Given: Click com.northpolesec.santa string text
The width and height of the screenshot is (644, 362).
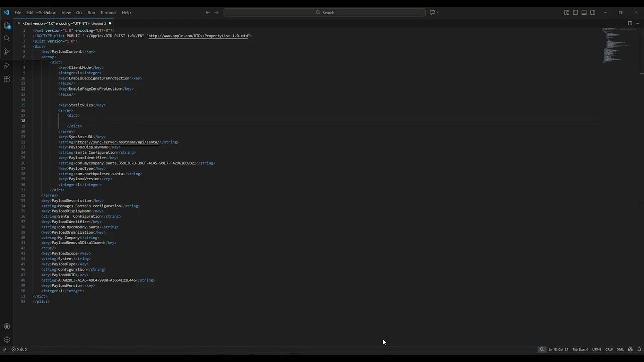Looking at the screenshot, I should (x=99, y=174).
